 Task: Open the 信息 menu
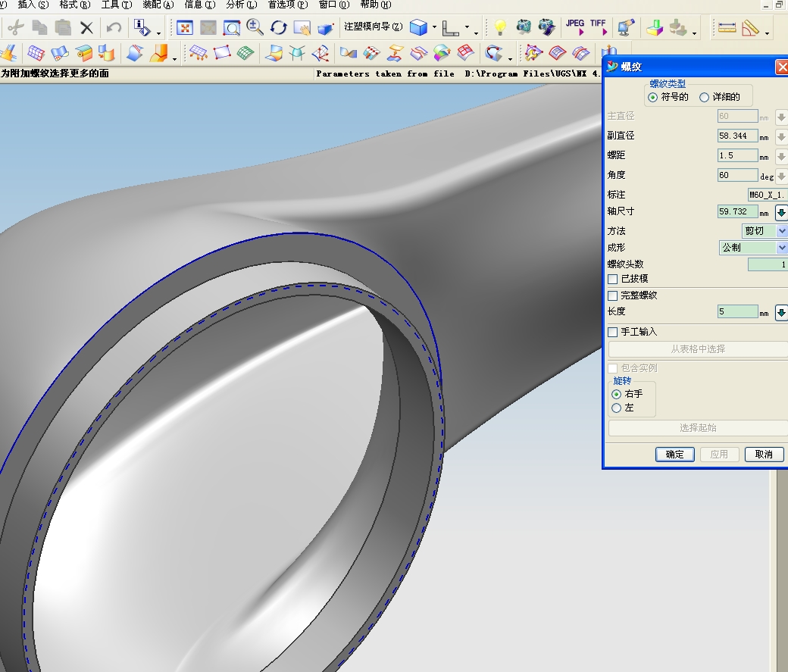(x=199, y=5)
